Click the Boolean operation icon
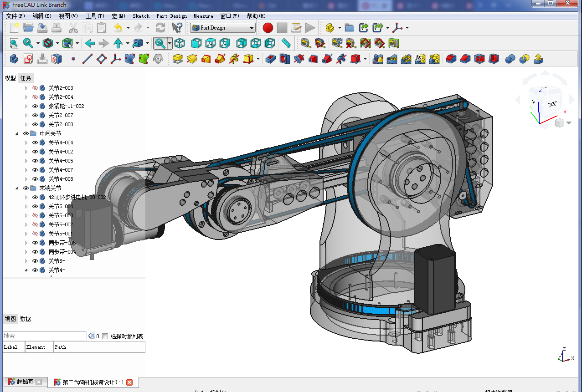The height and width of the screenshot is (392, 582). 510,59
